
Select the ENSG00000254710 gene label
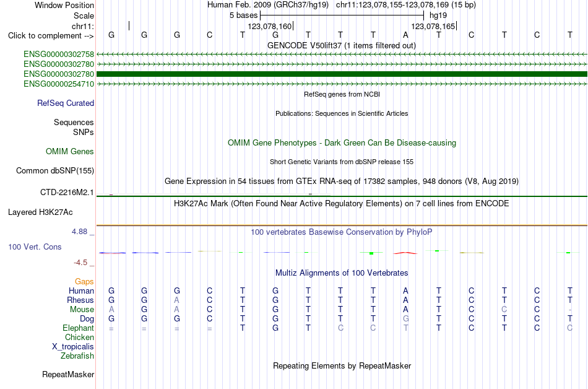[59, 84]
